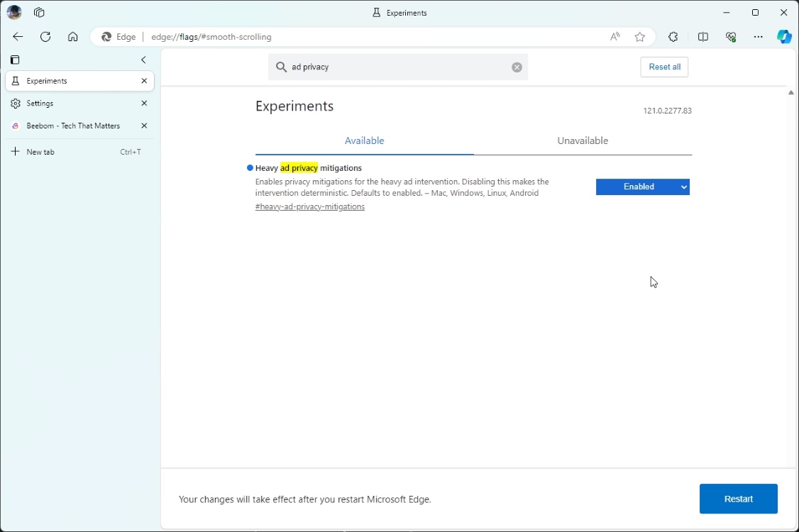Image resolution: width=799 pixels, height=532 pixels.
Task: Click the Restart button
Action: pos(738,499)
